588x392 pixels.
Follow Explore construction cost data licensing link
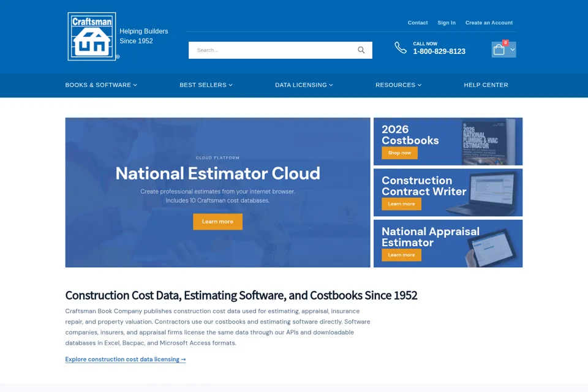126,360
